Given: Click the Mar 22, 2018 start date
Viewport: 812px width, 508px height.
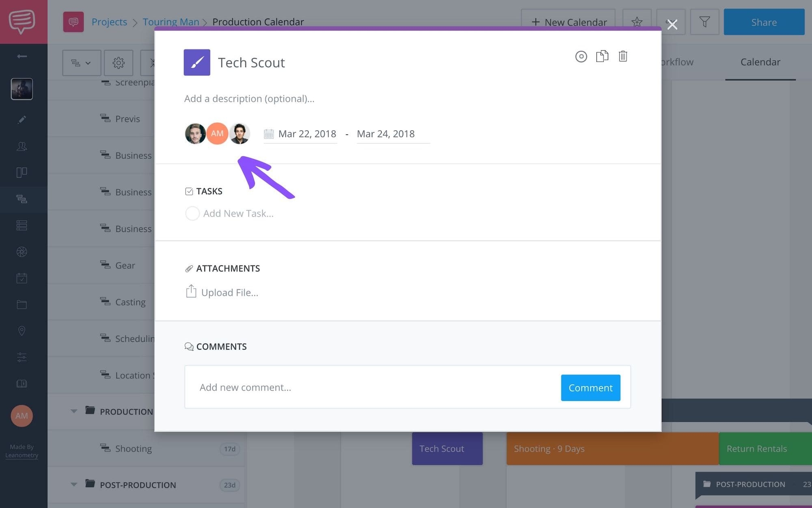Looking at the screenshot, I should click(307, 134).
